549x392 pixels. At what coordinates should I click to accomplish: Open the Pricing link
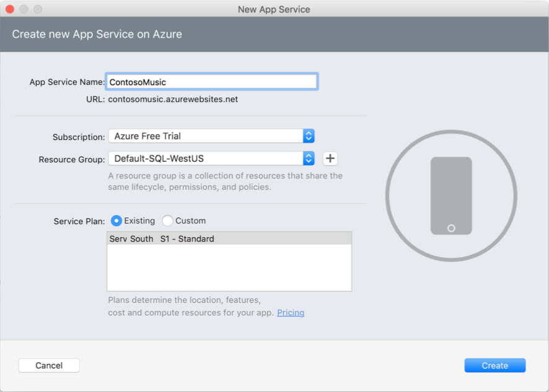tap(291, 313)
